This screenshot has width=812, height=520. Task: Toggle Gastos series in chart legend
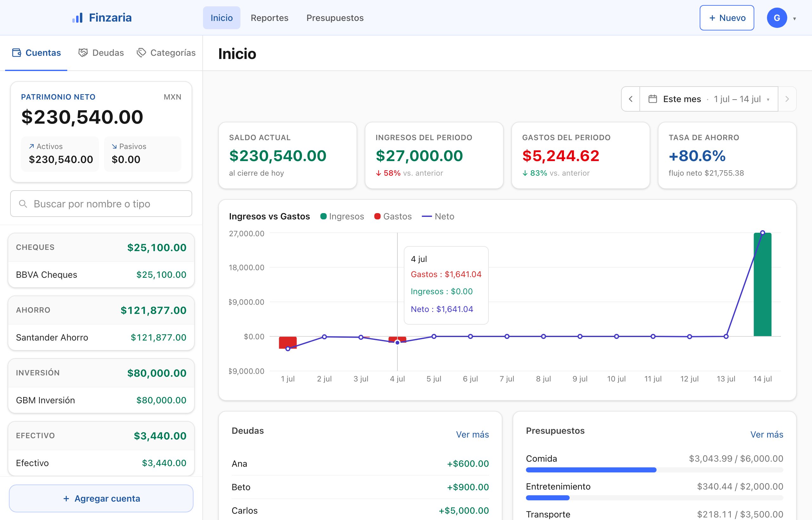pos(393,217)
